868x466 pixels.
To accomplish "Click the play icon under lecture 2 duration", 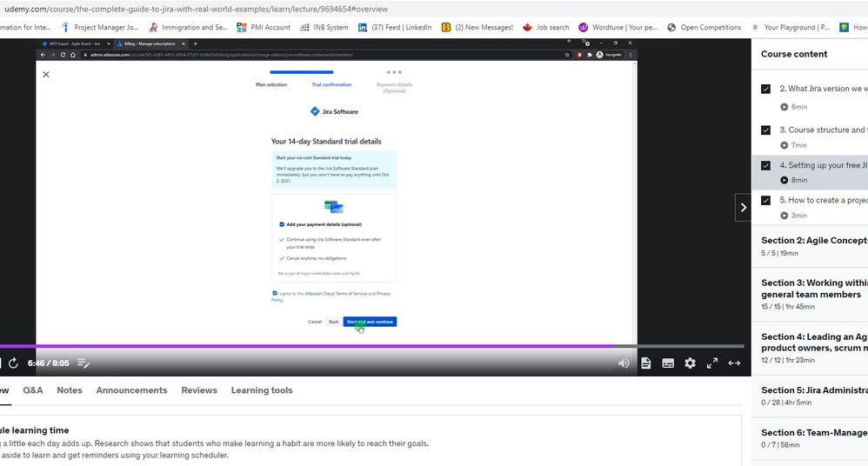I will [x=784, y=107].
